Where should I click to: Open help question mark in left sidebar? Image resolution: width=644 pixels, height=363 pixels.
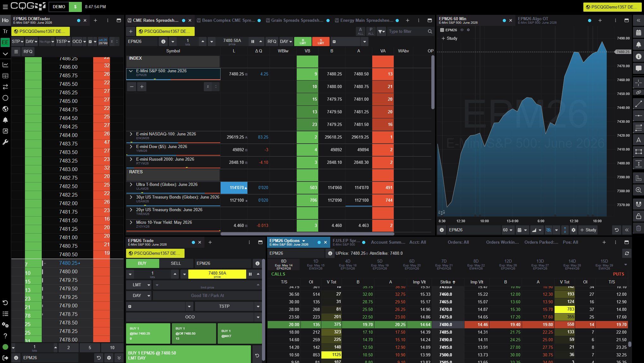[5, 336]
